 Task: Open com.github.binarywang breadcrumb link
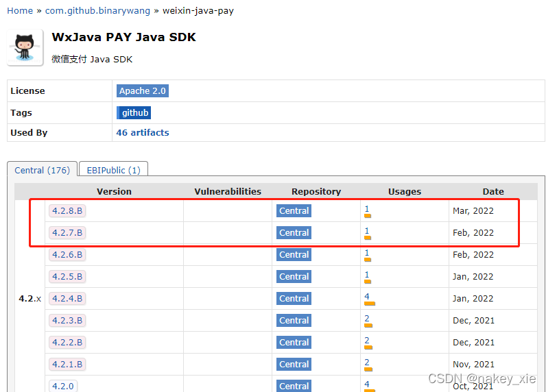click(97, 11)
